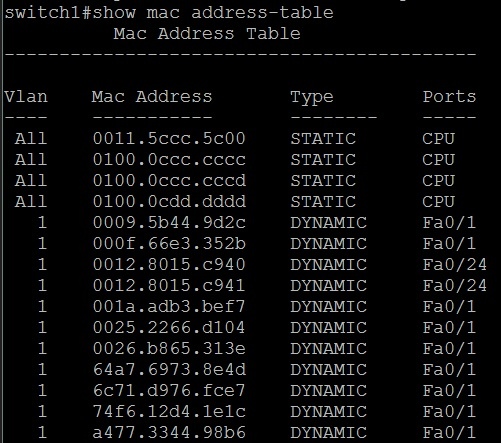Select MAC address 0100.0ccc.cccd

click(x=169, y=181)
